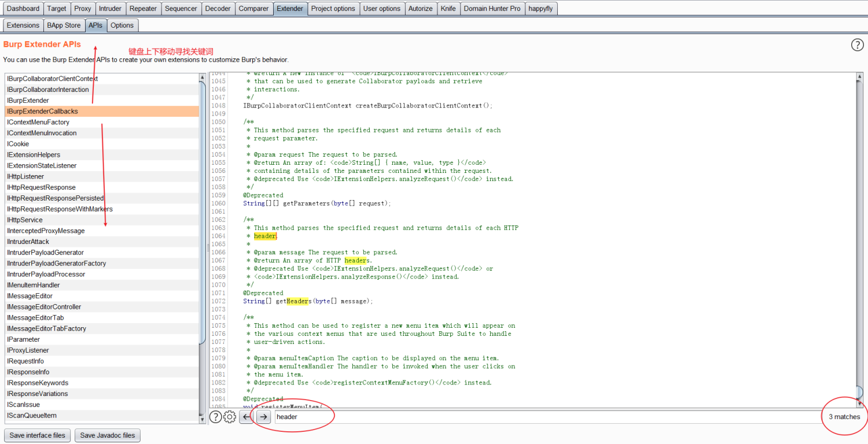
Task: Switch to the Dashboard tab
Action: [x=23, y=9]
